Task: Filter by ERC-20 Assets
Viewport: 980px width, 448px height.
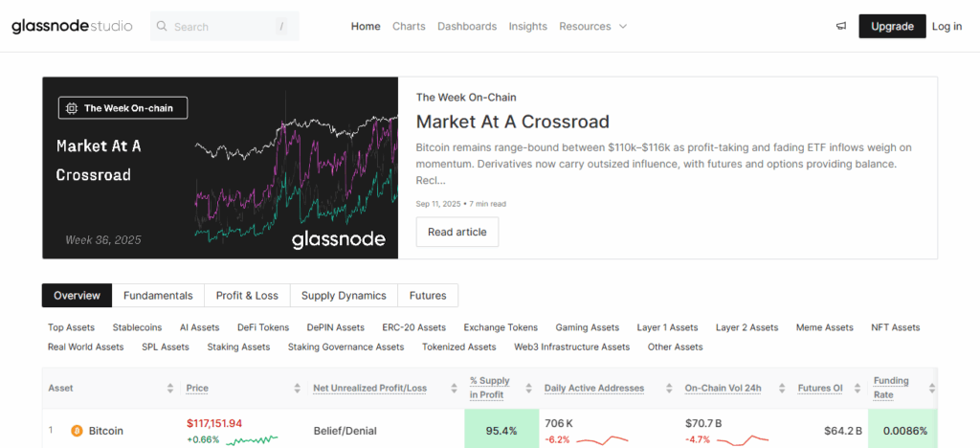Action: 413,327
